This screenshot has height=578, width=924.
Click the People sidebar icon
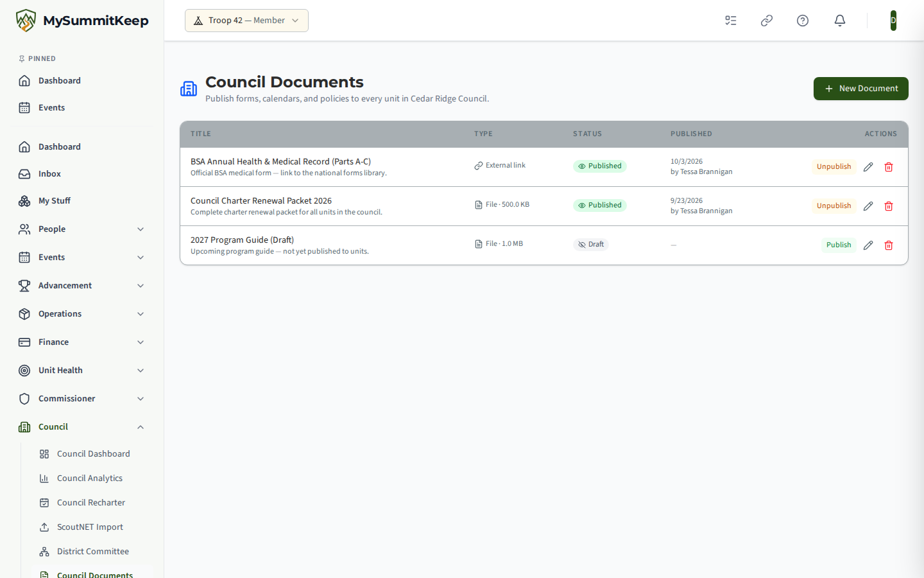point(24,229)
